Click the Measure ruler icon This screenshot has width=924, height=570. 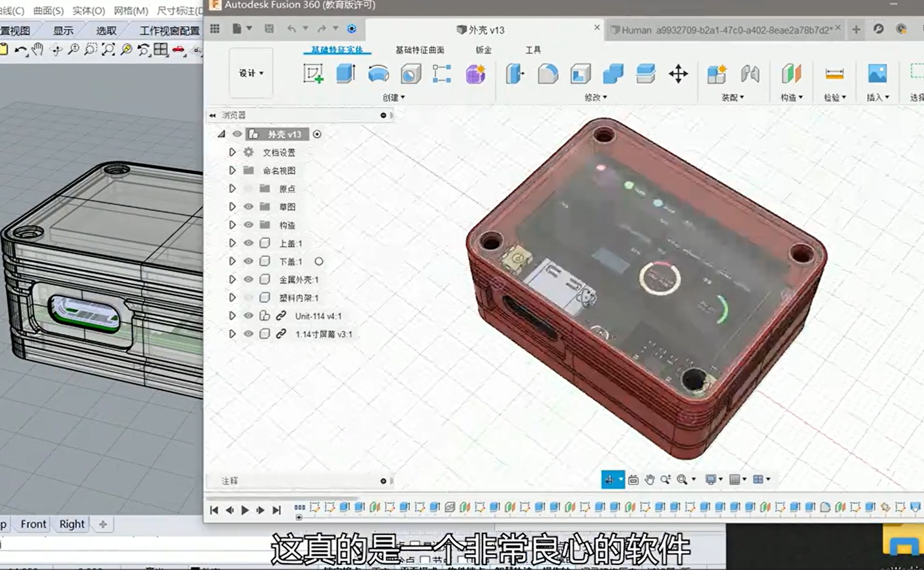click(x=834, y=74)
